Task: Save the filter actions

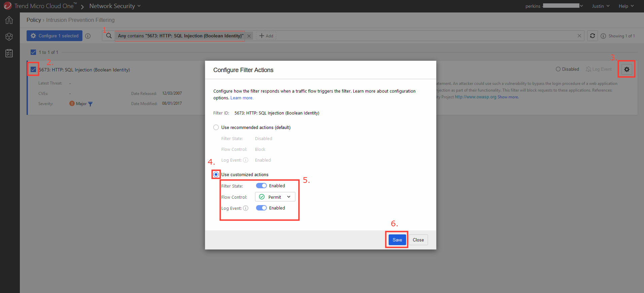Action: click(x=397, y=240)
